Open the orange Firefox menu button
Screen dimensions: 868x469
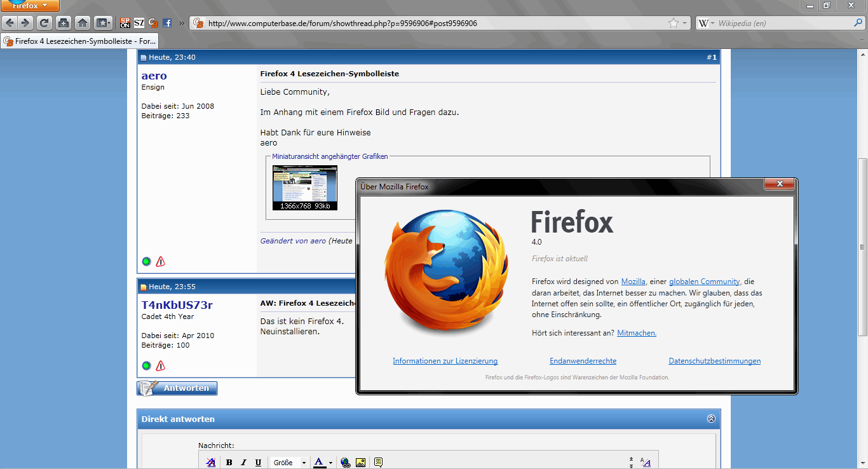click(x=30, y=6)
